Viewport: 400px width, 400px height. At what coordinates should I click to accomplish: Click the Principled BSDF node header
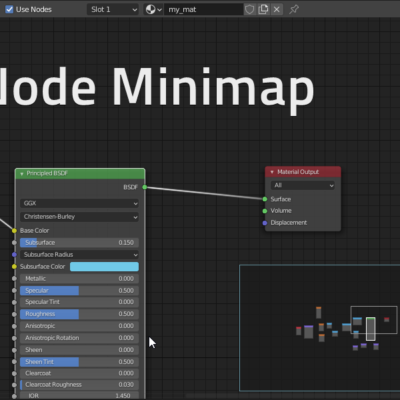pos(80,174)
